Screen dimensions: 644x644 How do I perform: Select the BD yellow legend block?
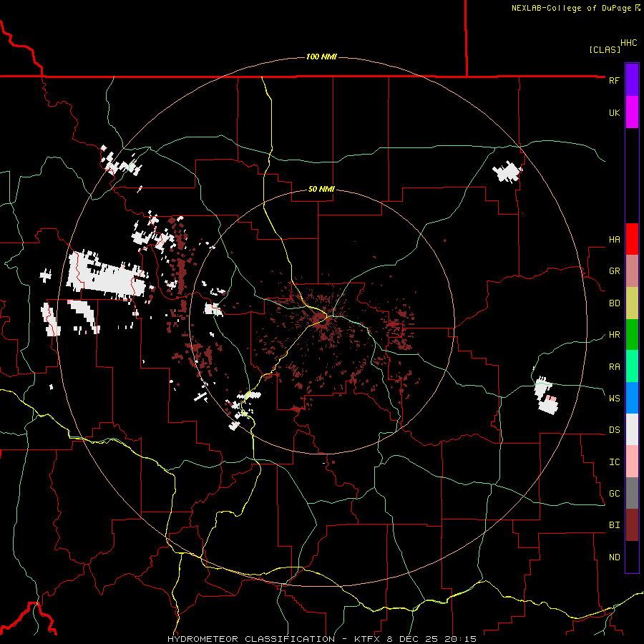[x=632, y=303]
